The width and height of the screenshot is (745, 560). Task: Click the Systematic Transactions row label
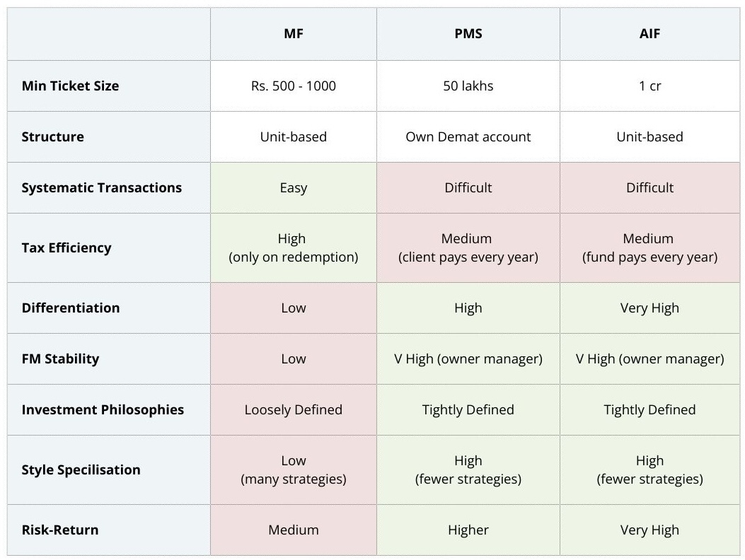tap(101, 187)
